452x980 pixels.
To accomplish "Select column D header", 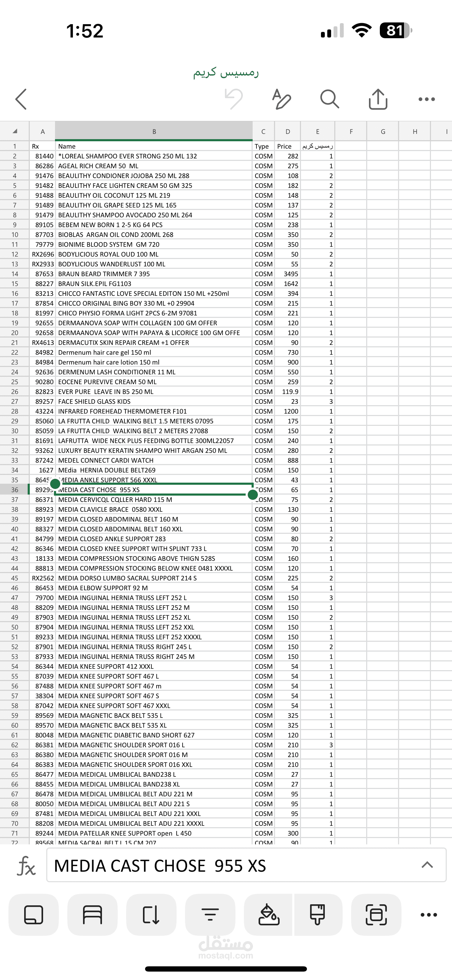I will point(288,131).
